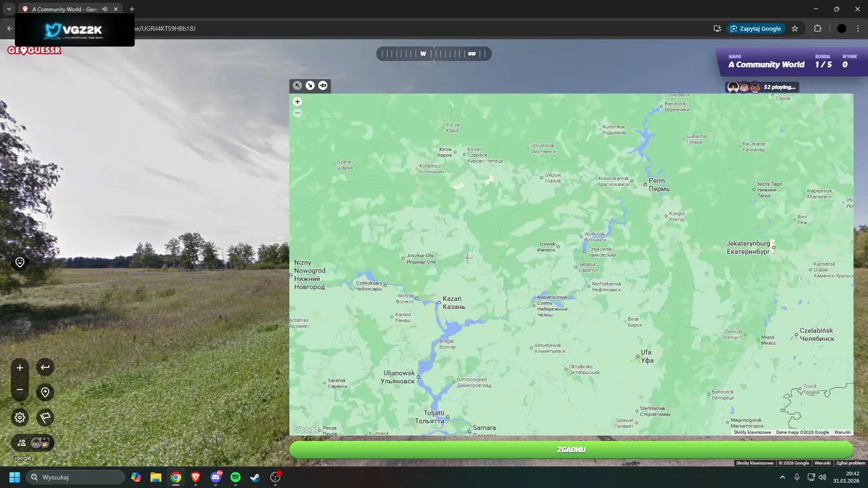Open Copilot from the taskbar

(x=136, y=477)
